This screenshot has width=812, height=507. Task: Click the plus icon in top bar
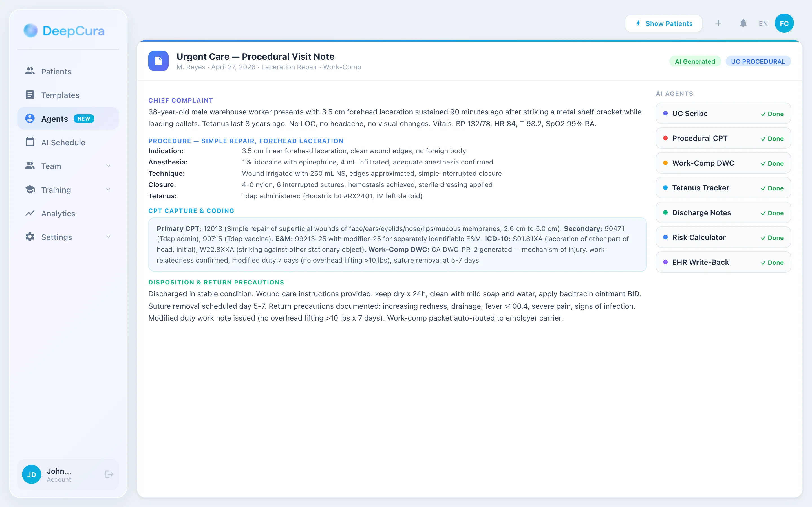coord(718,23)
